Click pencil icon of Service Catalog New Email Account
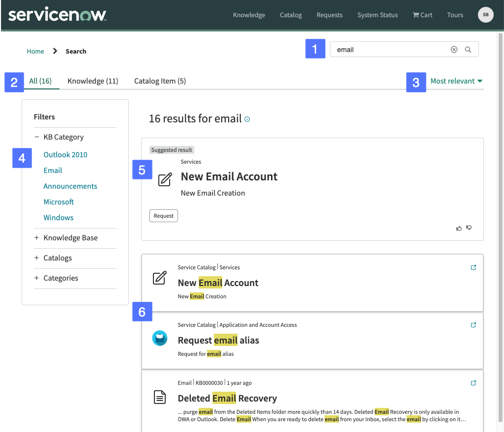Image resolution: width=504 pixels, height=432 pixels. point(160,278)
